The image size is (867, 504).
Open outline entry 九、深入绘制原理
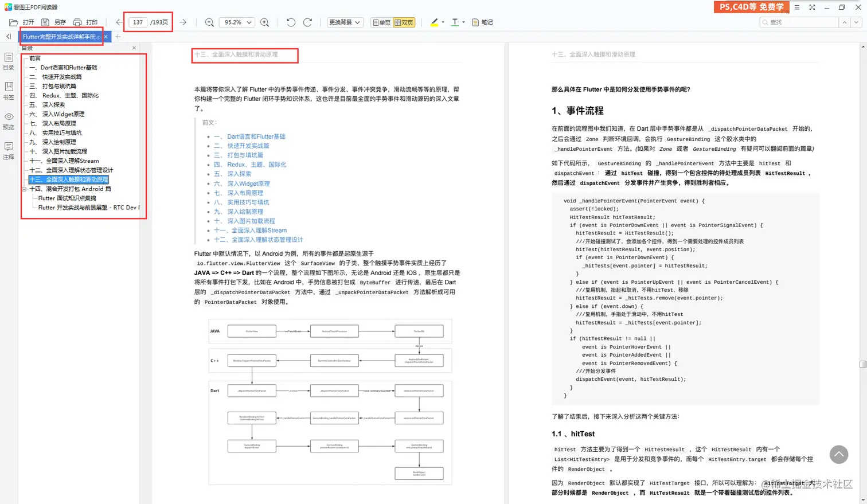pos(53,142)
